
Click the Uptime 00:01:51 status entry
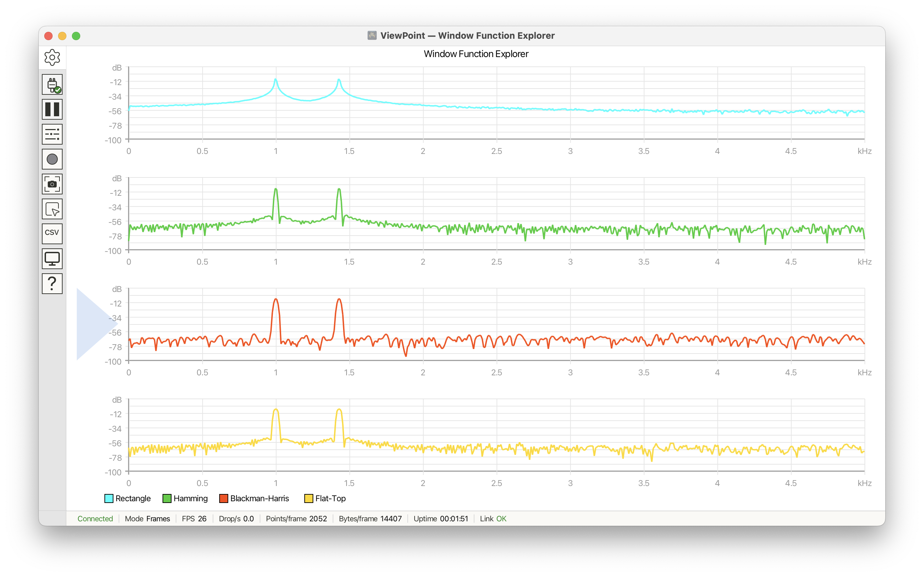tap(441, 519)
